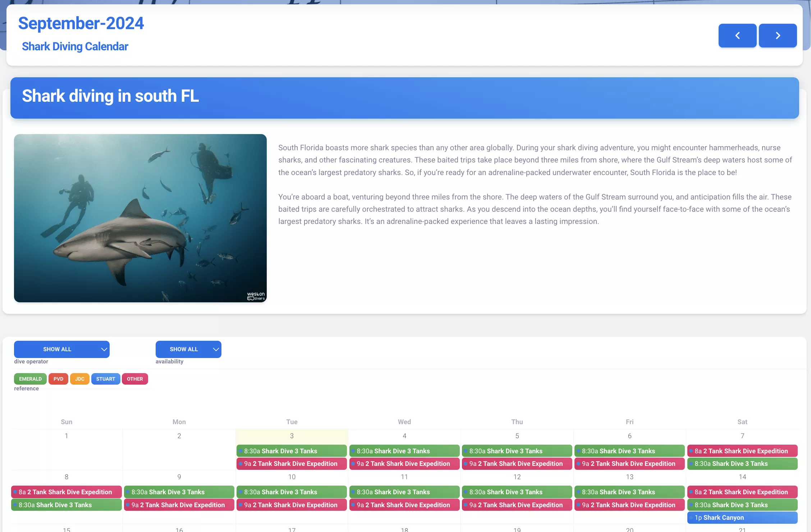Toggle the JDC operator tag
This screenshot has height=532, width=811.
80,379
